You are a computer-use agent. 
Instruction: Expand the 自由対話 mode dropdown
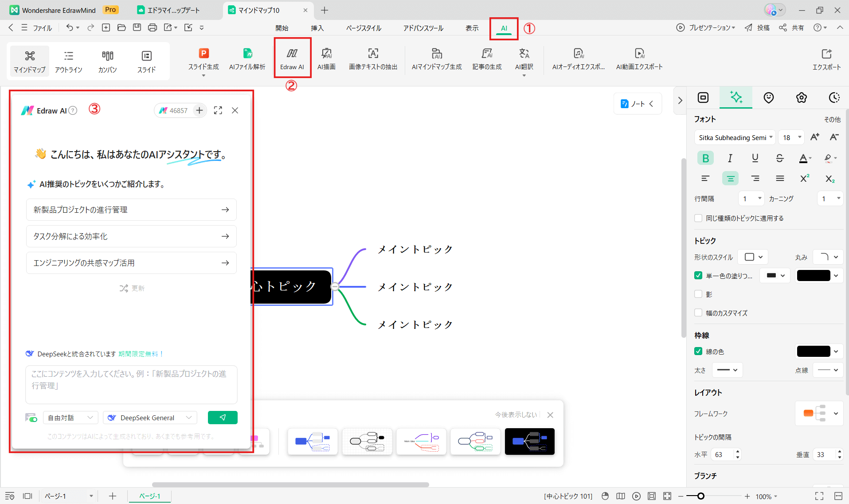pyautogui.click(x=70, y=418)
